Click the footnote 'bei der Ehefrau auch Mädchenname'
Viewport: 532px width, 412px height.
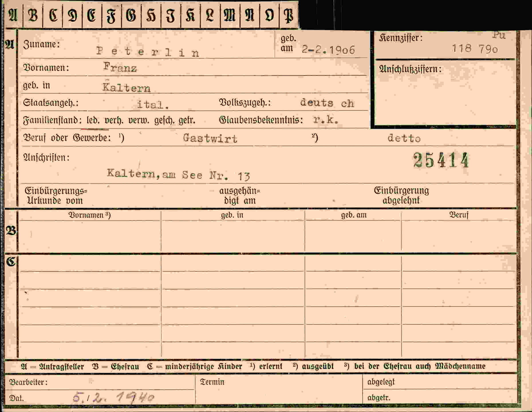(420, 366)
